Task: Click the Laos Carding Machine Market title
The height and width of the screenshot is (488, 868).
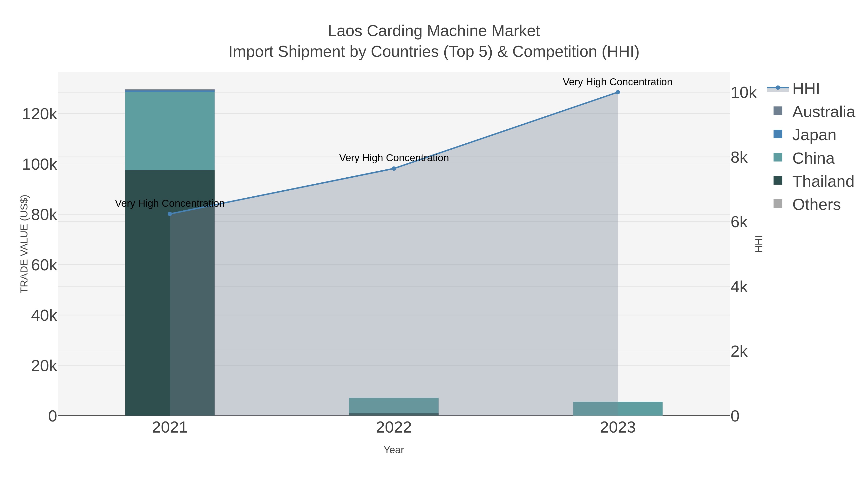Action: (434, 31)
